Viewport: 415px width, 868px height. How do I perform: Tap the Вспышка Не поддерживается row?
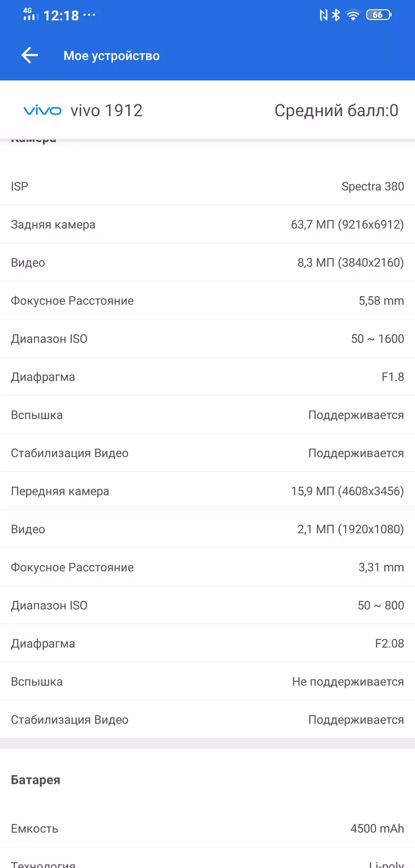[207, 682]
